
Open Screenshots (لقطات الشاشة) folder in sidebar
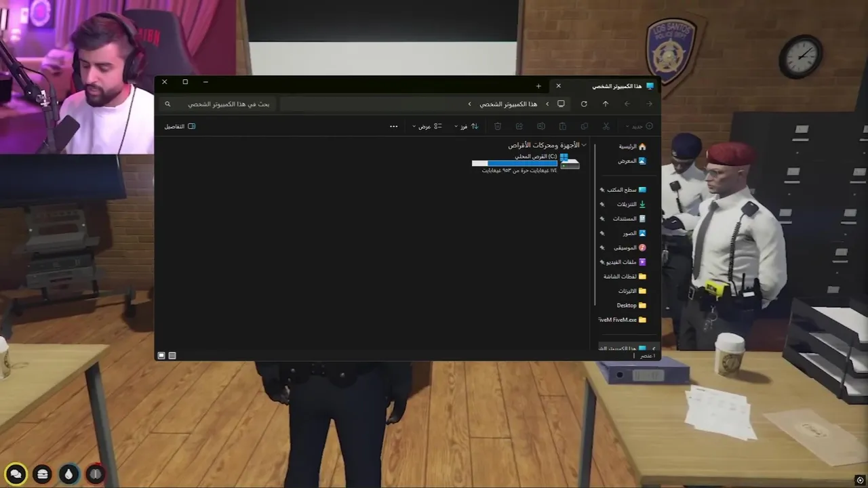coord(625,277)
